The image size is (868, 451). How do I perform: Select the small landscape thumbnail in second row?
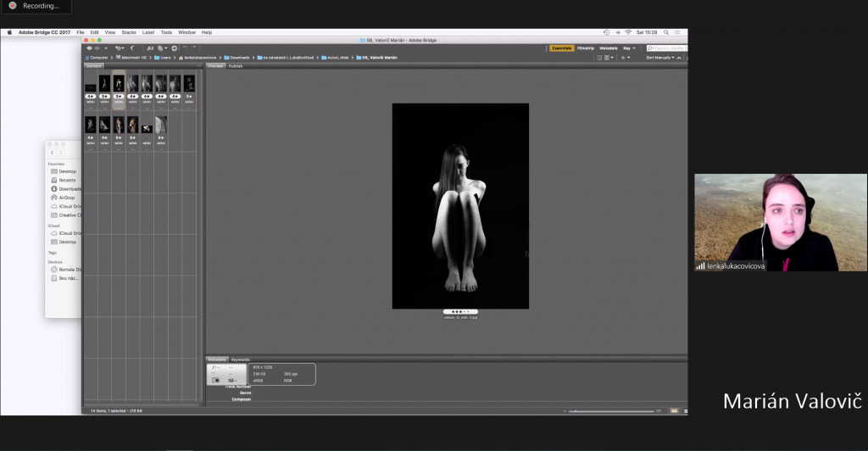click(147, 128)
